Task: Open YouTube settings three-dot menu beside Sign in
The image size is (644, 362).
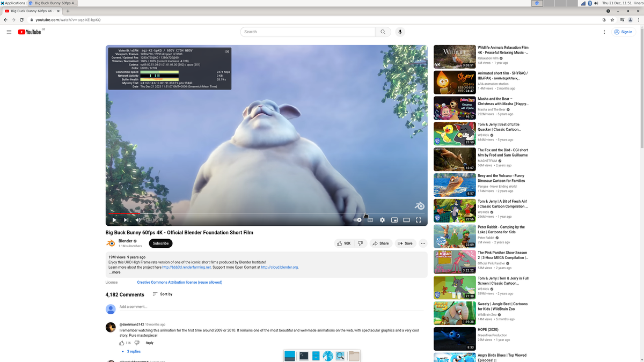Action: [604, 32]
